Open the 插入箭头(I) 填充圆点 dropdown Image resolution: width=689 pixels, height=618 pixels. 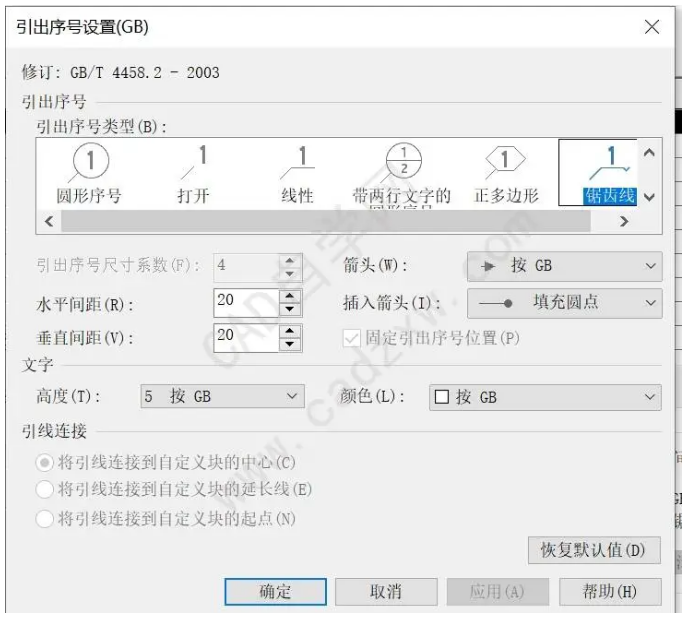[x=565, y=303]
